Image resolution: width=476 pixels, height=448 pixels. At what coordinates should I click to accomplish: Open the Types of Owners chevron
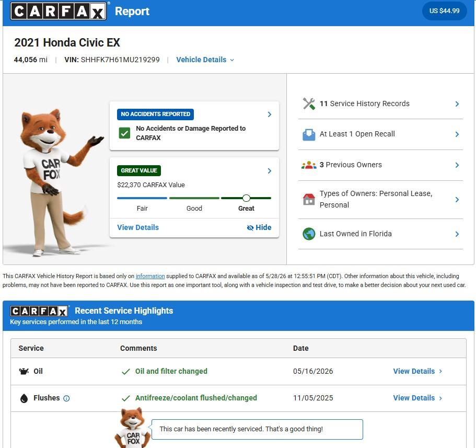click(457, 200)
